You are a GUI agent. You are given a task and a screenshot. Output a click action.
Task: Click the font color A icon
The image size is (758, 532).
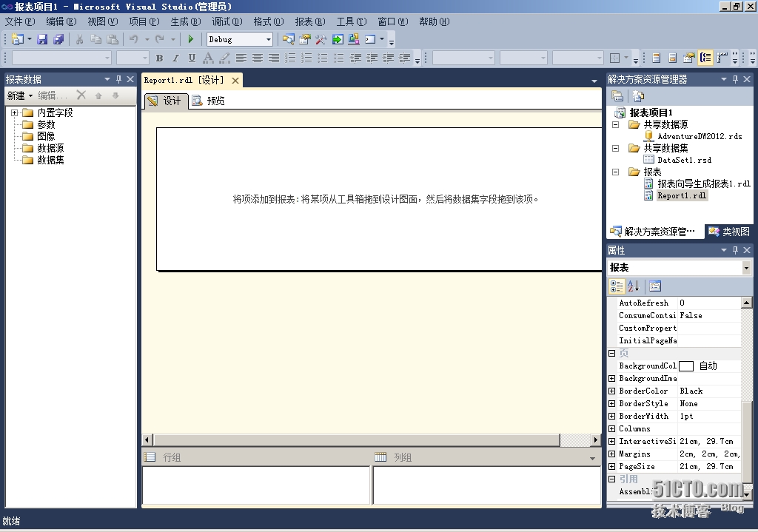(x=208, y=58)
